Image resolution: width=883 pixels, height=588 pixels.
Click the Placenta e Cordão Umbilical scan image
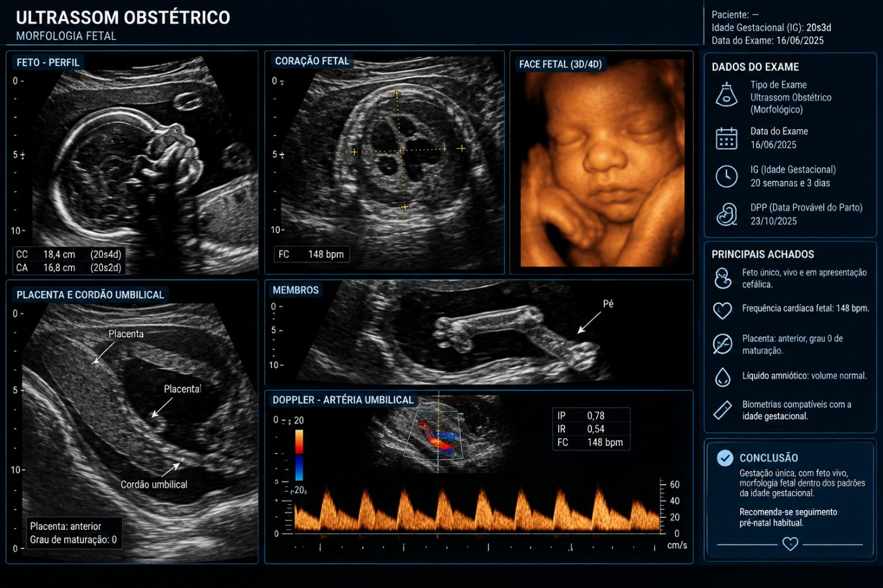click(139, 432)
